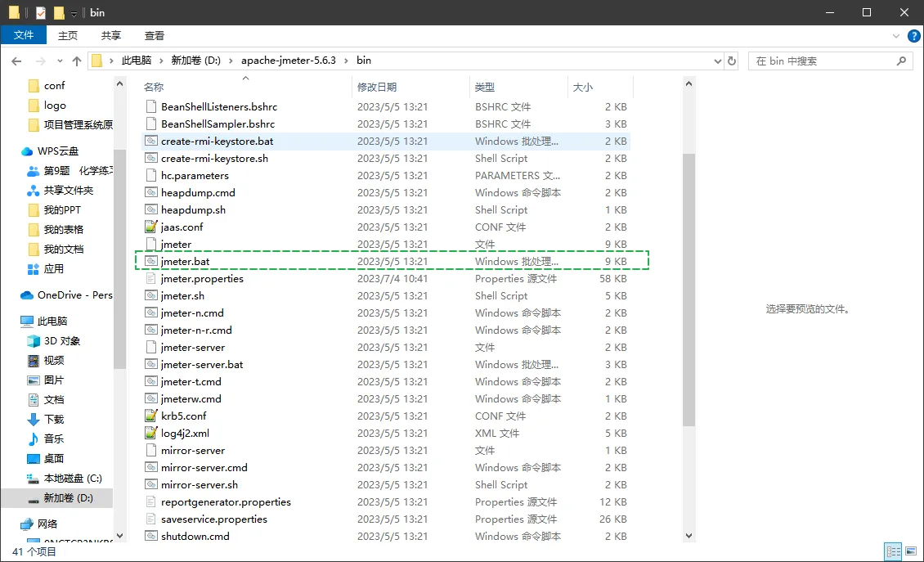Expand the breadcrumb chevron after 此电脑

point(161,61)
